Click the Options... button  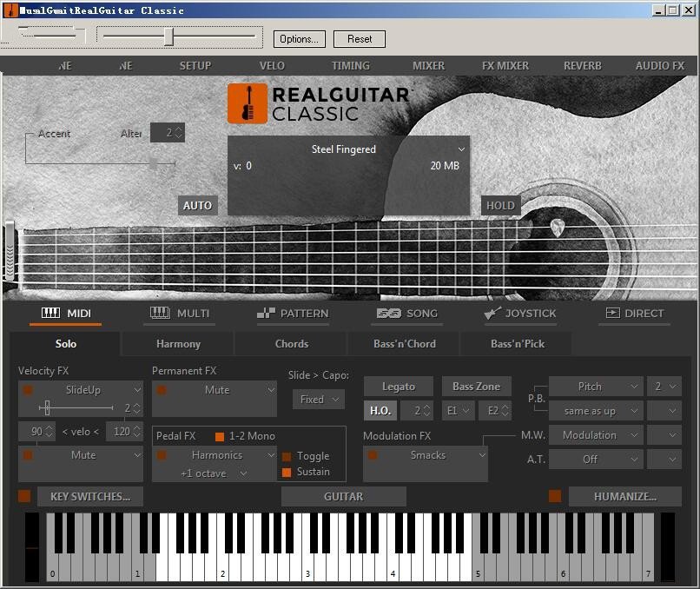pos(299,39)
